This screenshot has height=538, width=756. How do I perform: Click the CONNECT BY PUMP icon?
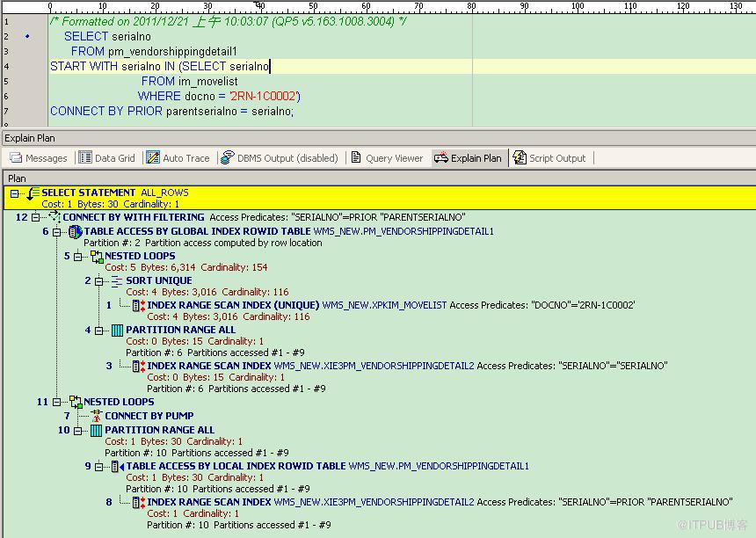coord(96,417)
